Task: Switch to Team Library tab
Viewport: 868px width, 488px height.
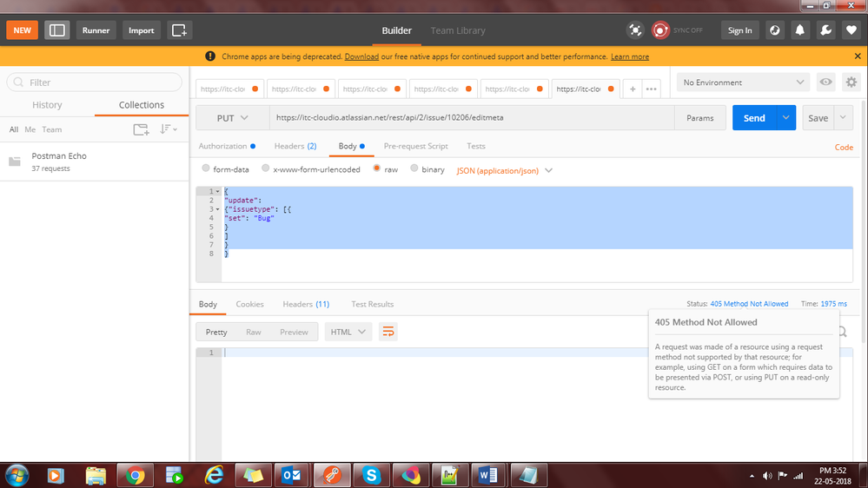Action: click(458, 30)
